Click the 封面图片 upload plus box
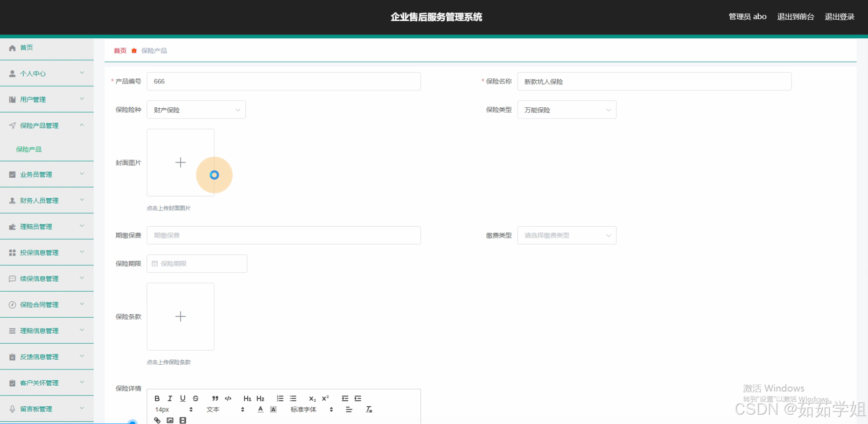 [x=180, y=162]
